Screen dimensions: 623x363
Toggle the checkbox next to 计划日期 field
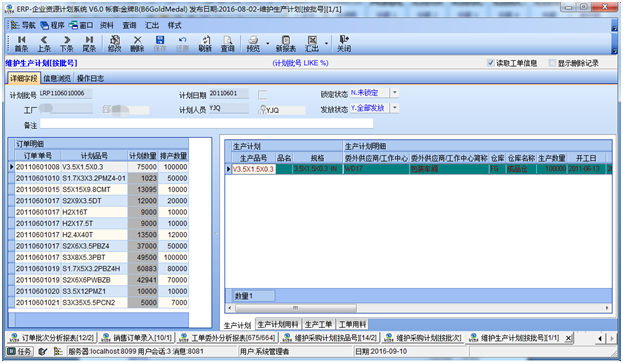click(x=262, y=95)
